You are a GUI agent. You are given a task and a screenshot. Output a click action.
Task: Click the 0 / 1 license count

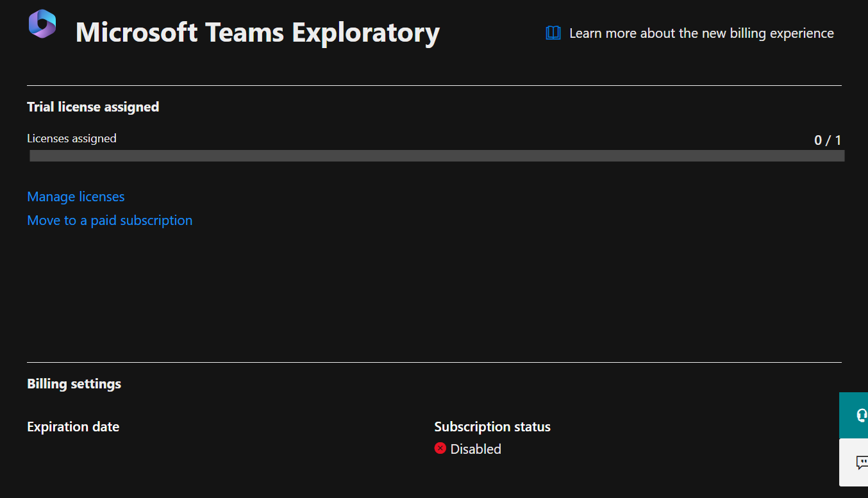(828, 140)
